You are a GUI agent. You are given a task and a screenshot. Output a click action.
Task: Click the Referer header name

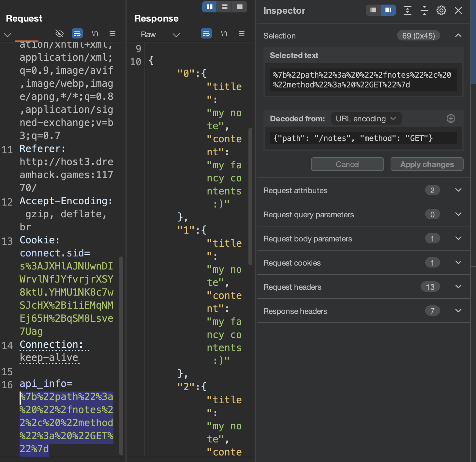point(42,149)
